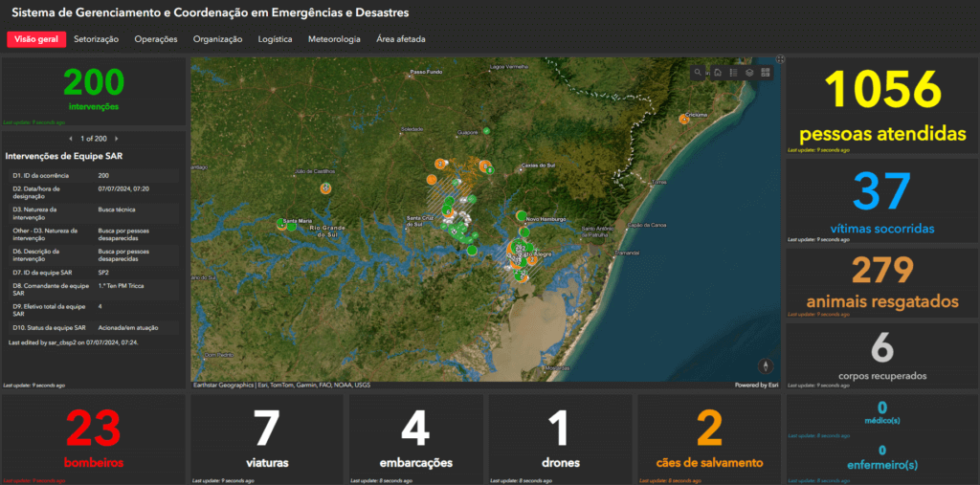Open the Área afetada tab
This screenshot has height=485, width=980.
[x=401, y=39]
